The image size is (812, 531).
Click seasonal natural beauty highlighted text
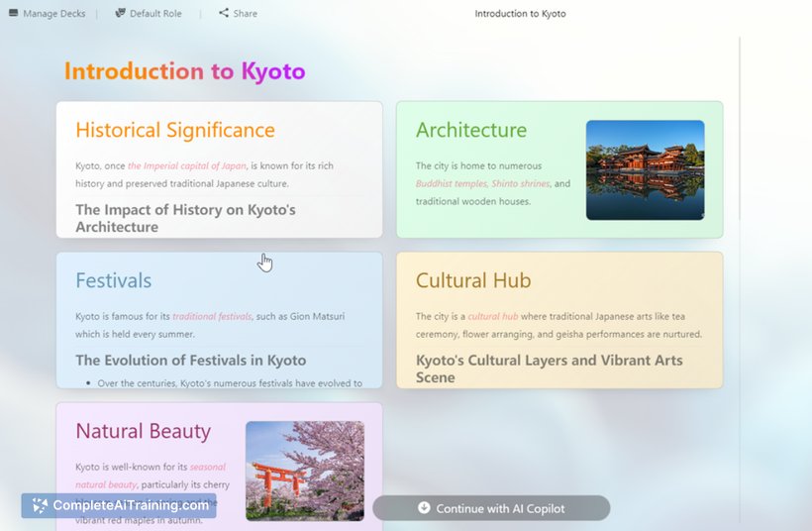[x=151, y=476]
